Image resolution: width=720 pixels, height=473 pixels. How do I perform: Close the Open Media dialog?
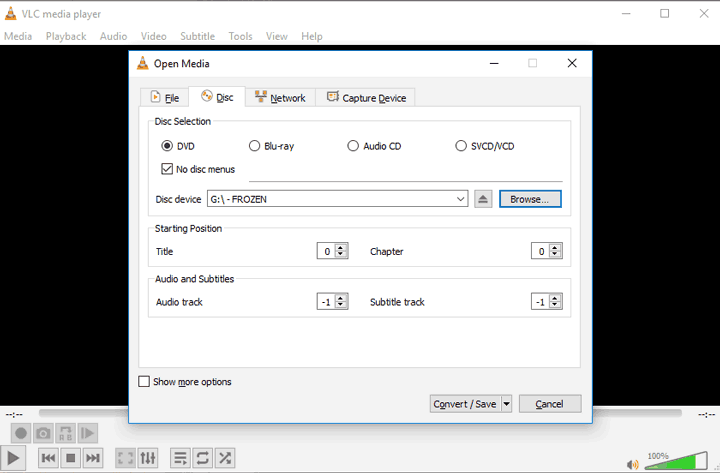[572, 63]
